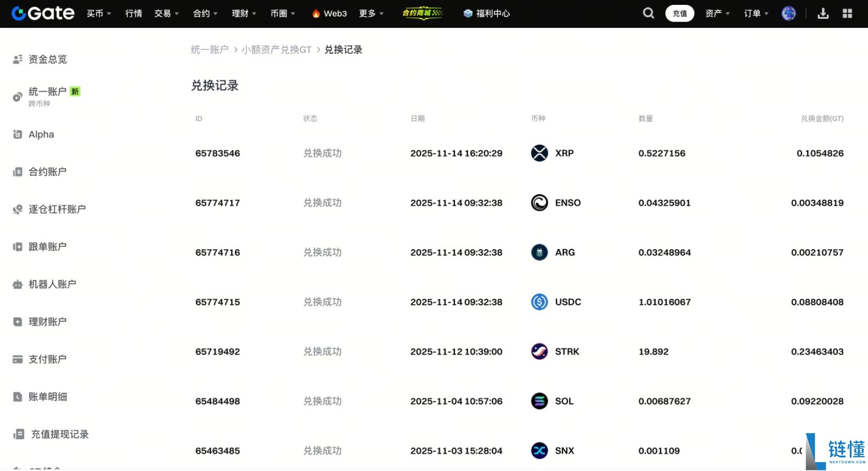The height and width of the screenshot is (471, 868).
Task: Open the apps grid icon
Action: pos(847,13)
